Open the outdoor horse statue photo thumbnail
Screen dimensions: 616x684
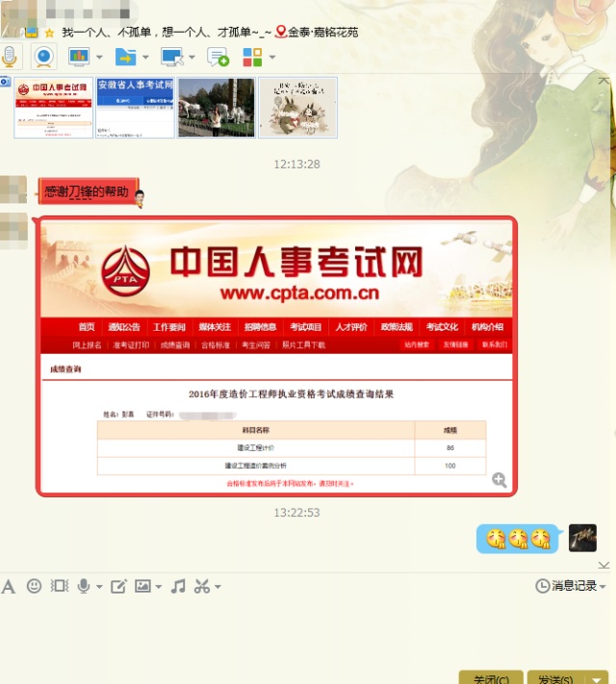pyautogui.click(x=217, y=108)
